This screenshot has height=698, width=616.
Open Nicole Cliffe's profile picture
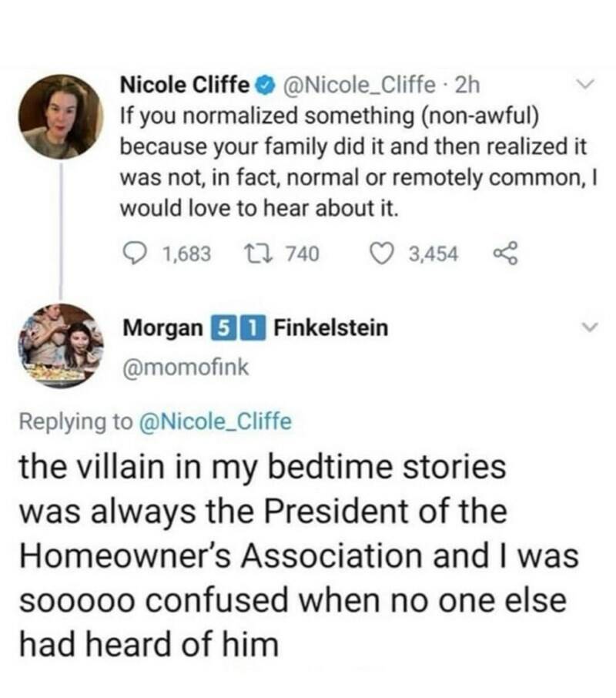point(61,117)
